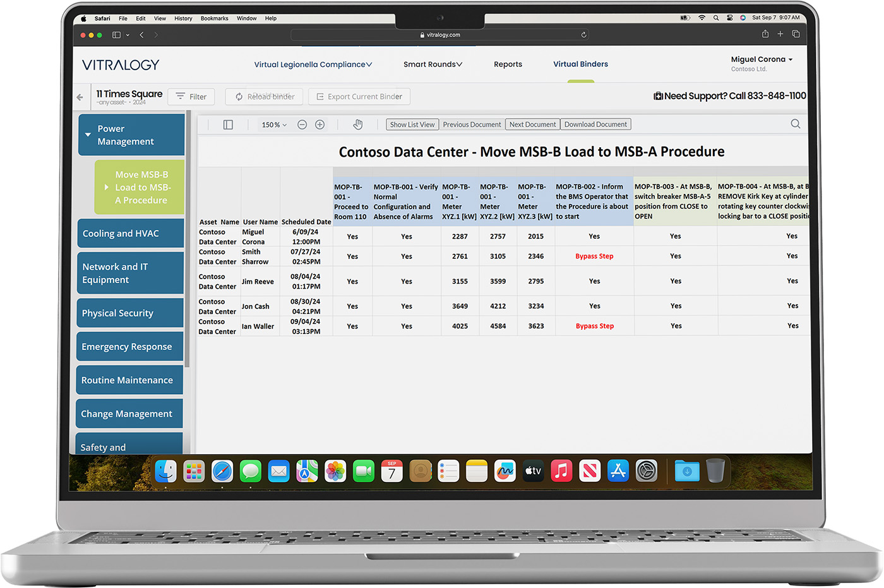
Task: Open the Trash in the dock
Action: 715,471
